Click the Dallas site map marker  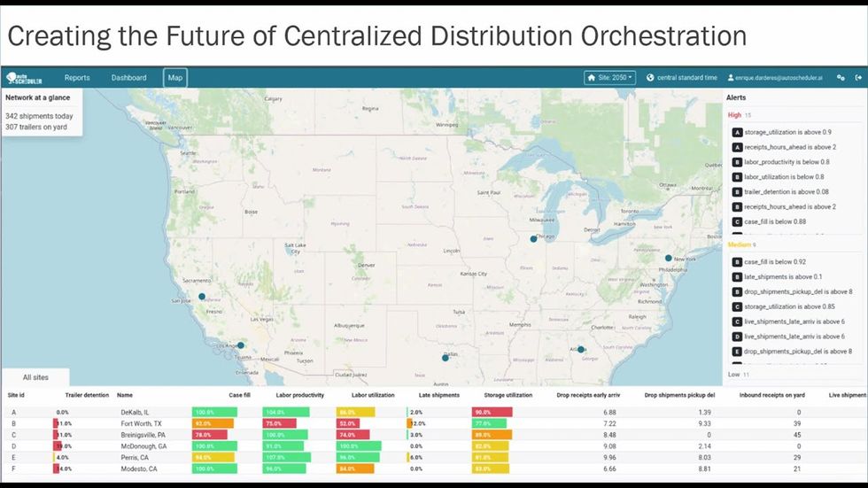pyautogui.click(x=445, y=358)
